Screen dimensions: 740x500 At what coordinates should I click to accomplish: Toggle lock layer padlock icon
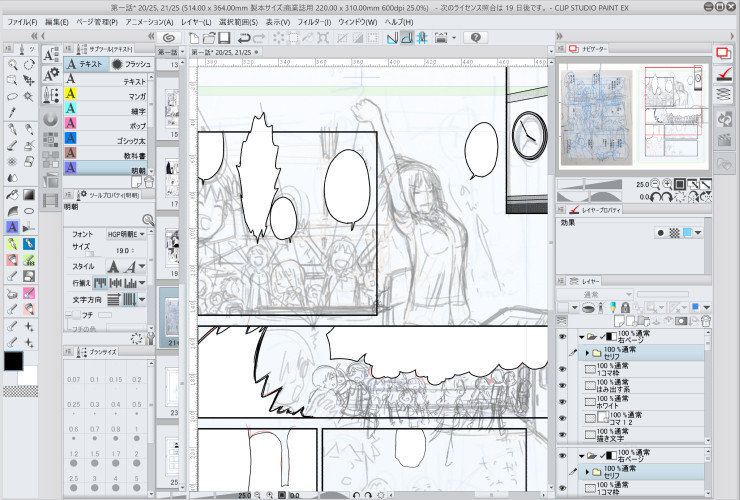coord(625,308)
